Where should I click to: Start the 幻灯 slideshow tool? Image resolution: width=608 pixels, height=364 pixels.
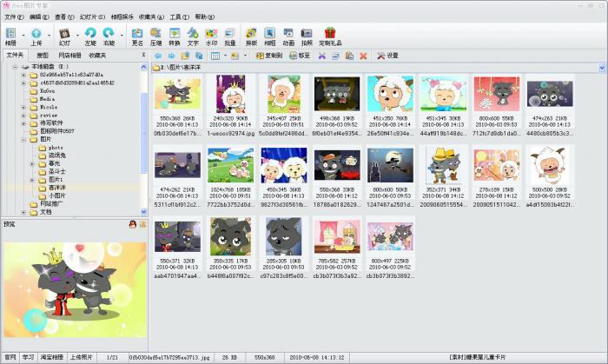[x=64, y=36]
